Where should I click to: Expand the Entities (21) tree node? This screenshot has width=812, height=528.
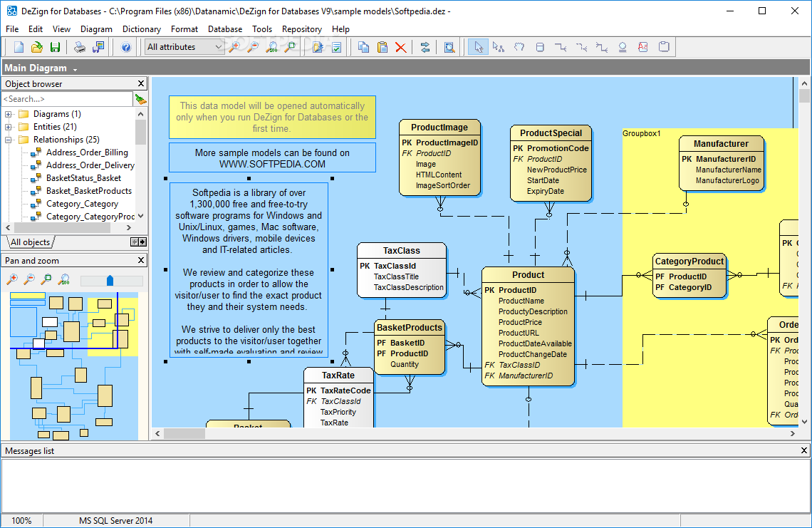click(x=9, y=127)
